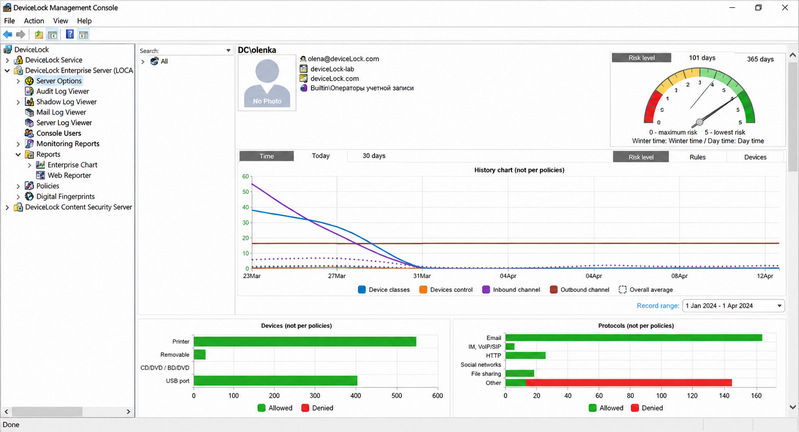Select the Monitoring Reports icon
799x432 pixels.
click(30, 144)
